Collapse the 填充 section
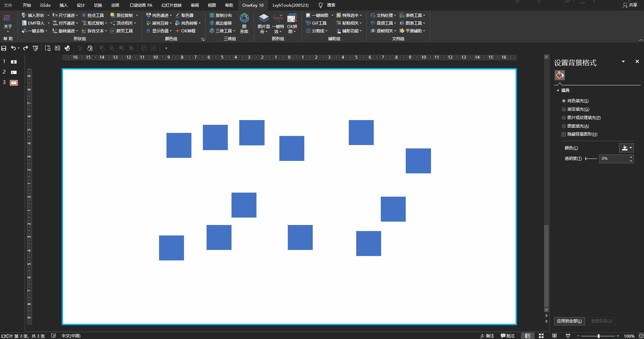This screenshot has width=644, height=339. [558, 90]
